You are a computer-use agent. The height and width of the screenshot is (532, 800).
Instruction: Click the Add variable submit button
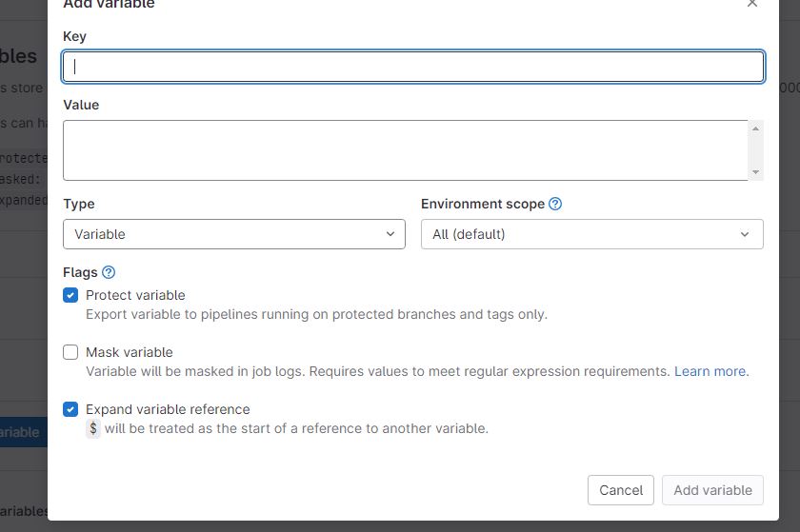pos(712,490)
